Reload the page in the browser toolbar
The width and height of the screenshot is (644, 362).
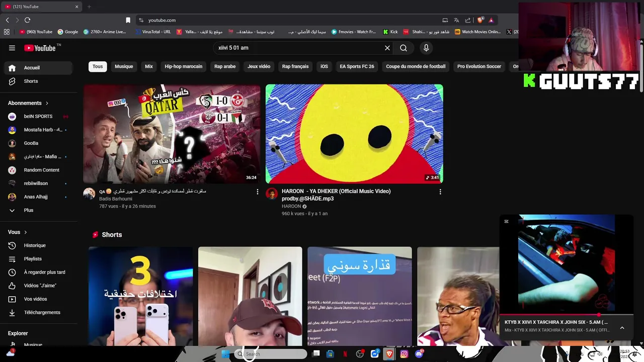tap(27, 20)
